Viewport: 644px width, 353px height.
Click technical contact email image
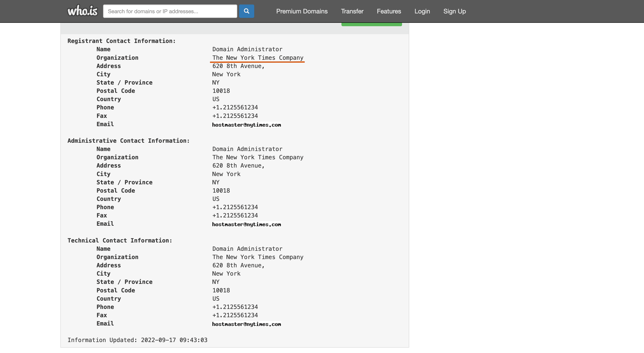click(247, 324)
